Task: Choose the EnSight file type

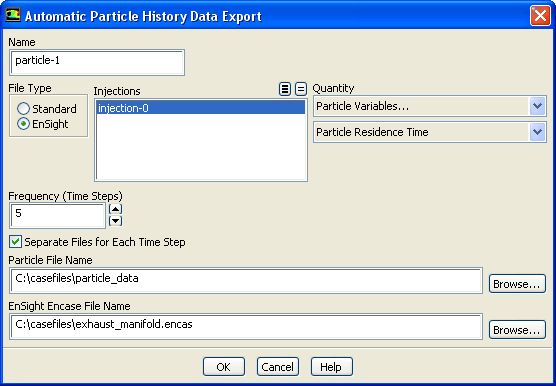Action: click(43, 124)
